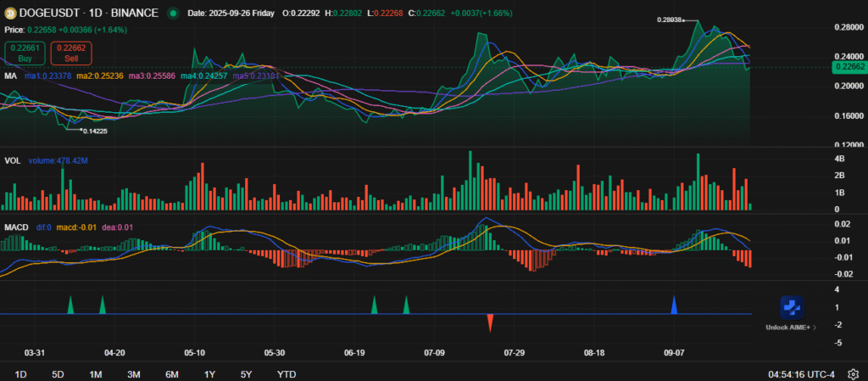868x381 pixels.
Task: Click the red downward signal triangle
Action: (x=490, y=322)
